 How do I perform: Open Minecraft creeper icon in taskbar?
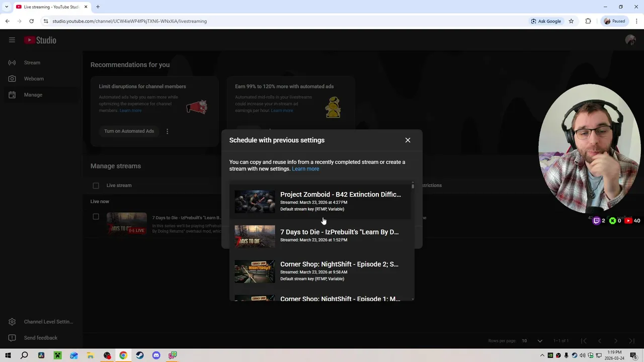tap(57, 355)
